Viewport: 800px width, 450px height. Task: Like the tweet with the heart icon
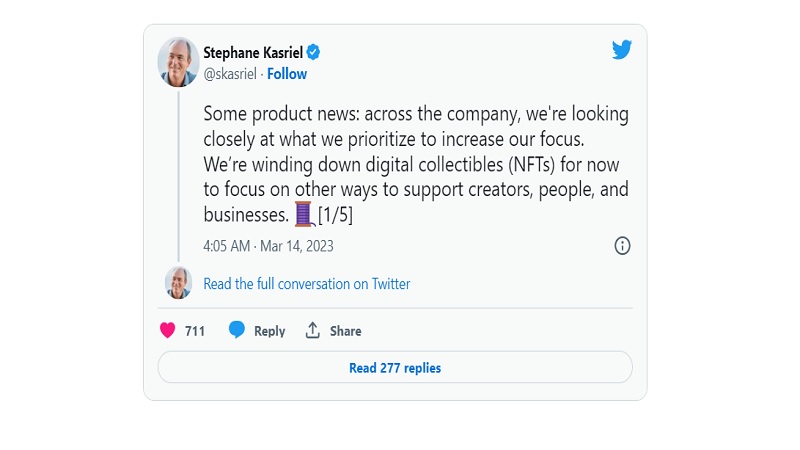click(168, 331)
